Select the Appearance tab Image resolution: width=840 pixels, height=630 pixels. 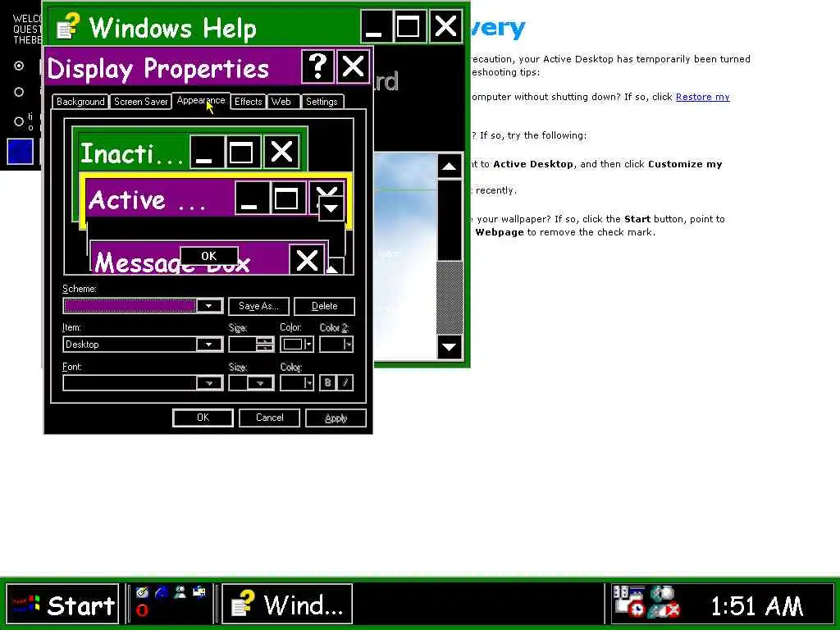click(201, 101)
